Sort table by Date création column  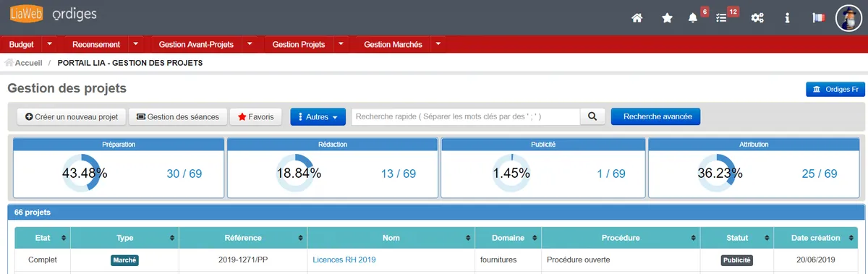pos(815,238)
